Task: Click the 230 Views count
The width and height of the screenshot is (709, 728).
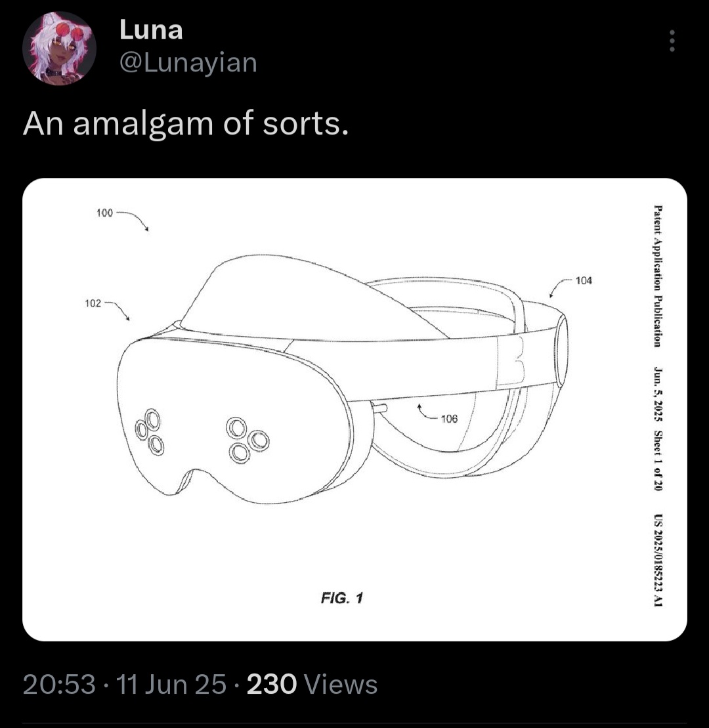Action: click(x=312, y=685)
